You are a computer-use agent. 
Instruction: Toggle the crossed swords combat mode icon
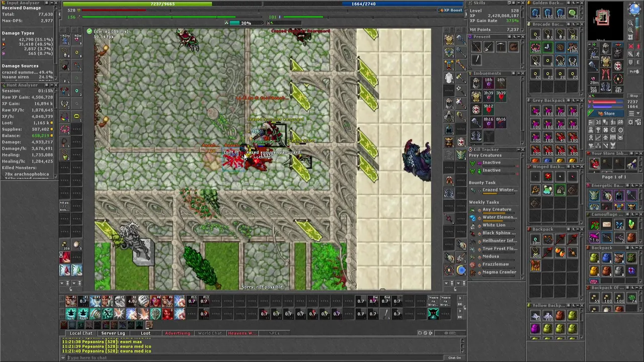[x=631, y=46]
